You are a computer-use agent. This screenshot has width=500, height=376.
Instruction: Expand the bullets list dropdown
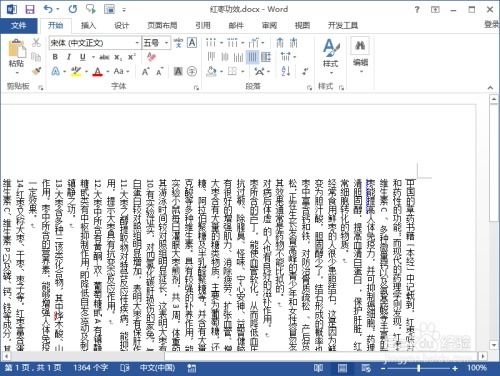pyautogui.click(x=221, y=43)
